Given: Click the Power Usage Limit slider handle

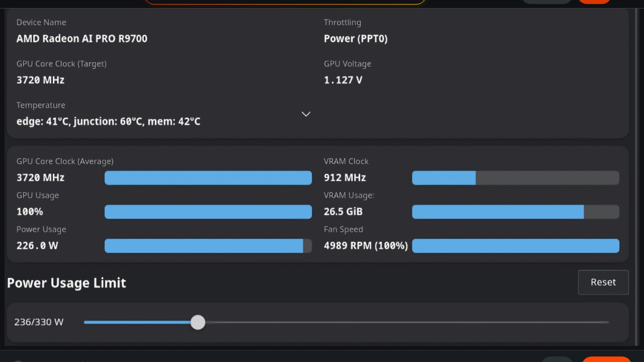Looking at the screenshot, I should coord(198,322).
